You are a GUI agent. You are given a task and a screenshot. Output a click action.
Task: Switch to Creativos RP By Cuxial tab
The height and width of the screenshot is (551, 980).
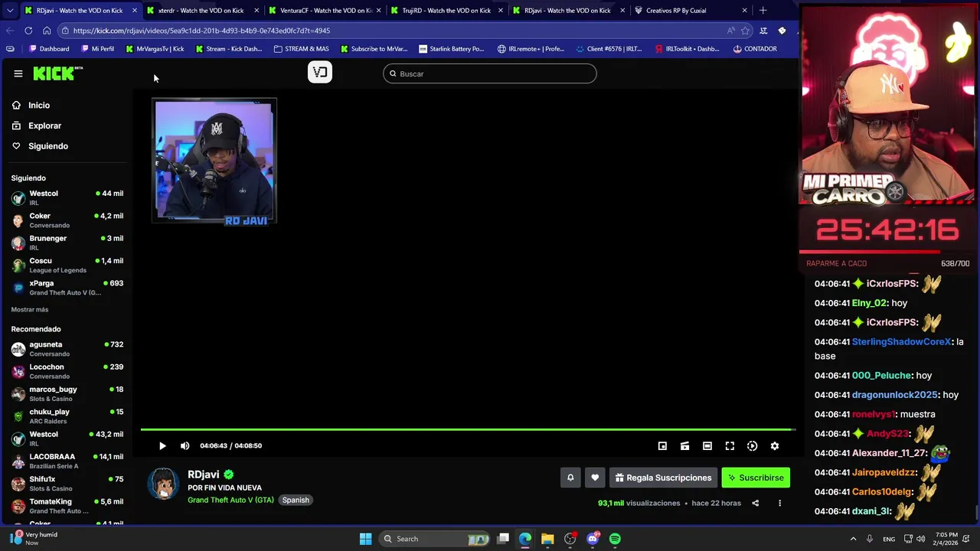[691, 11]
